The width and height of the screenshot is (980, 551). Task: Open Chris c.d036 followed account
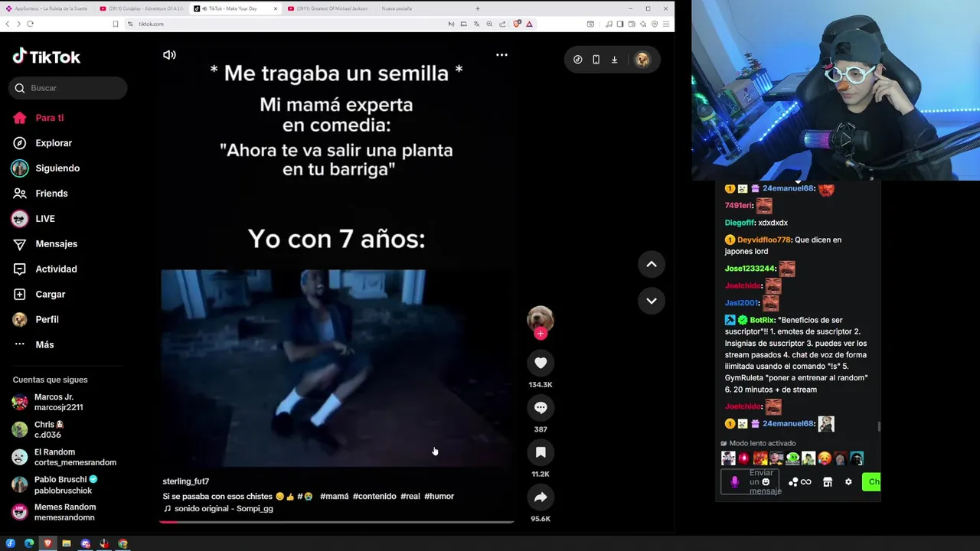pyautogui.click(x=38, y=430)
